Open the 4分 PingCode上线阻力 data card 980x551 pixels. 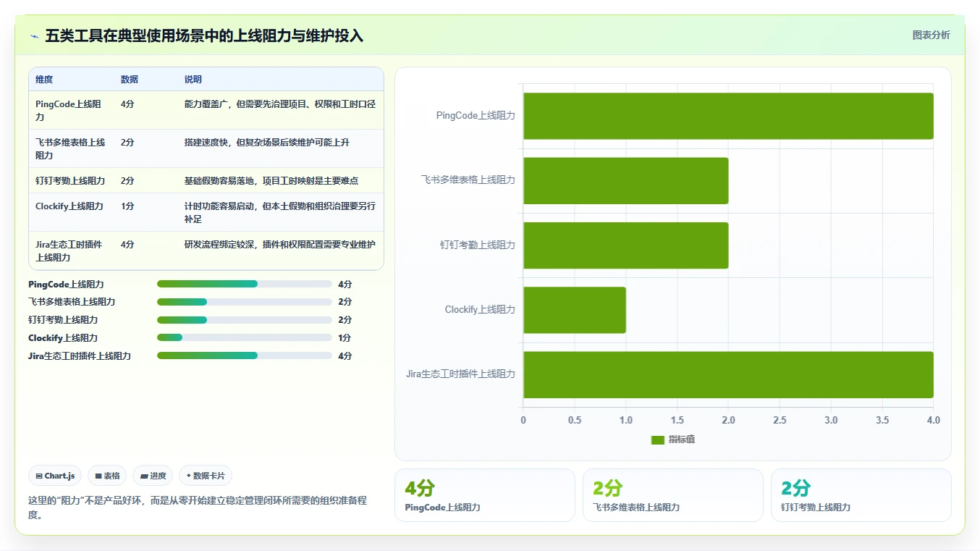(x=484, y=495)
